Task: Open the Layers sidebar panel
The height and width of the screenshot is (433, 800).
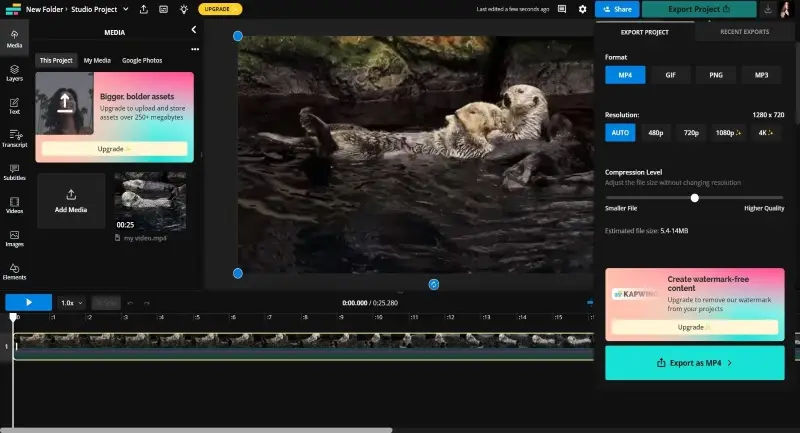Action: pyautogui.click(x=14, y=73)
